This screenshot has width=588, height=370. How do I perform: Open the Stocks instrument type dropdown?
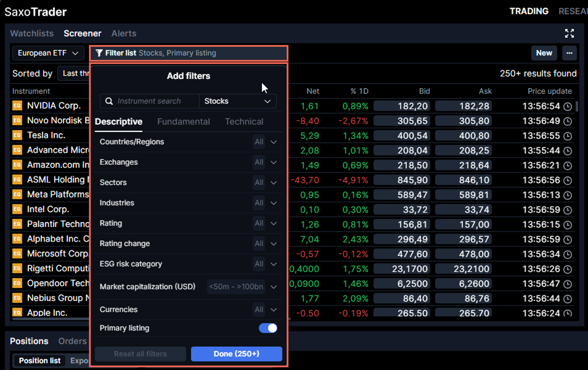238,101
